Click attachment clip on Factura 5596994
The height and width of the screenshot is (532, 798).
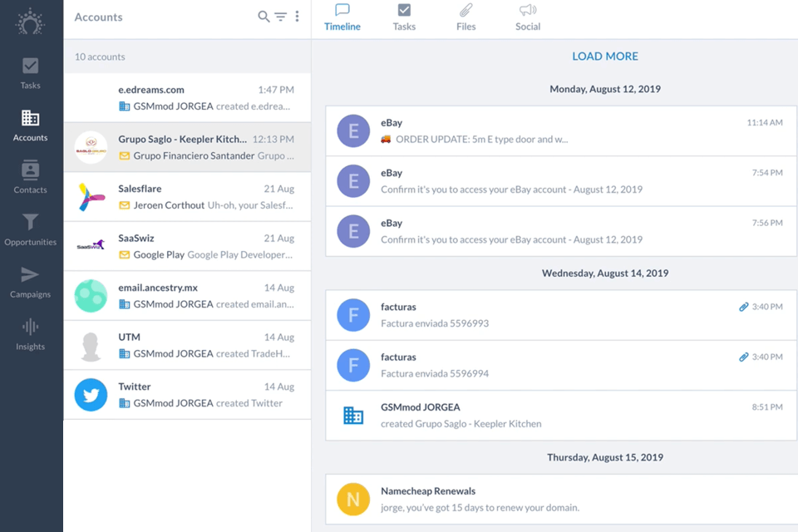click(x=743, y=357)
